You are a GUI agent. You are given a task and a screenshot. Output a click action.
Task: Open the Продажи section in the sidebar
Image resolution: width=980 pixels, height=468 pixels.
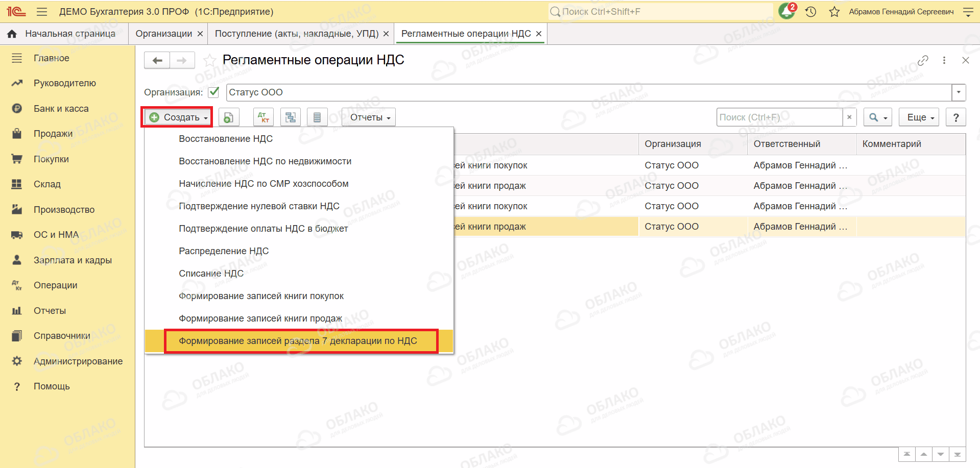click(x=53, y=134)
